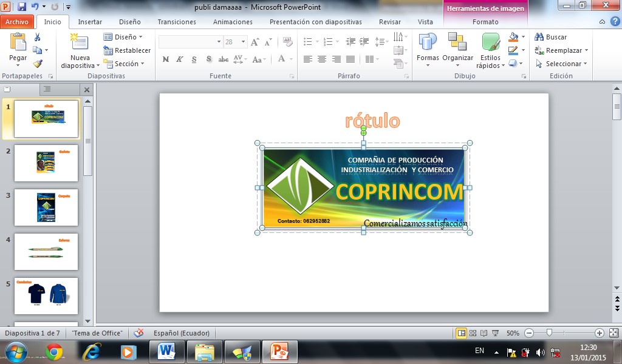Toggle italic K formatting

(x=180, y=59)
